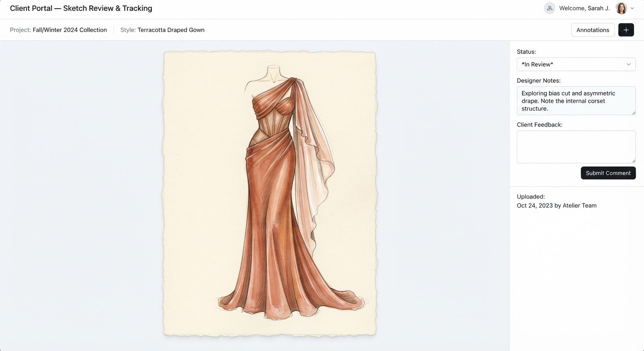This screenshot has width=644, height=351.
Task: Click the Status: label
Action: [x=526, y=52]
